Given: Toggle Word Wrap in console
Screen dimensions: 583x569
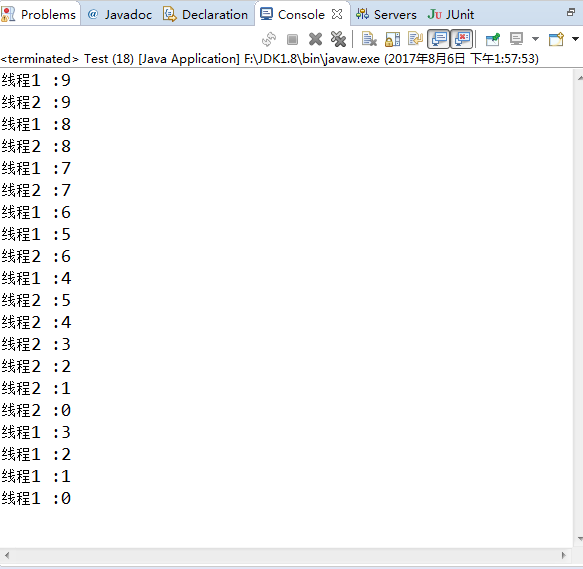Looking at the screenshot, I should tap(415, 39).
